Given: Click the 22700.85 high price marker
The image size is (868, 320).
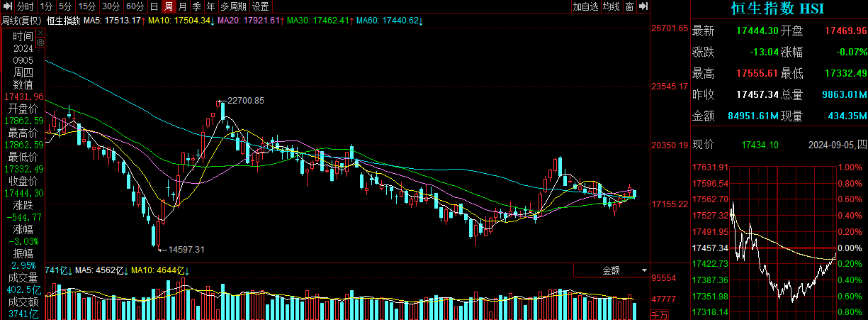Looking at the screenshot, I should click(x=245, y=101).
